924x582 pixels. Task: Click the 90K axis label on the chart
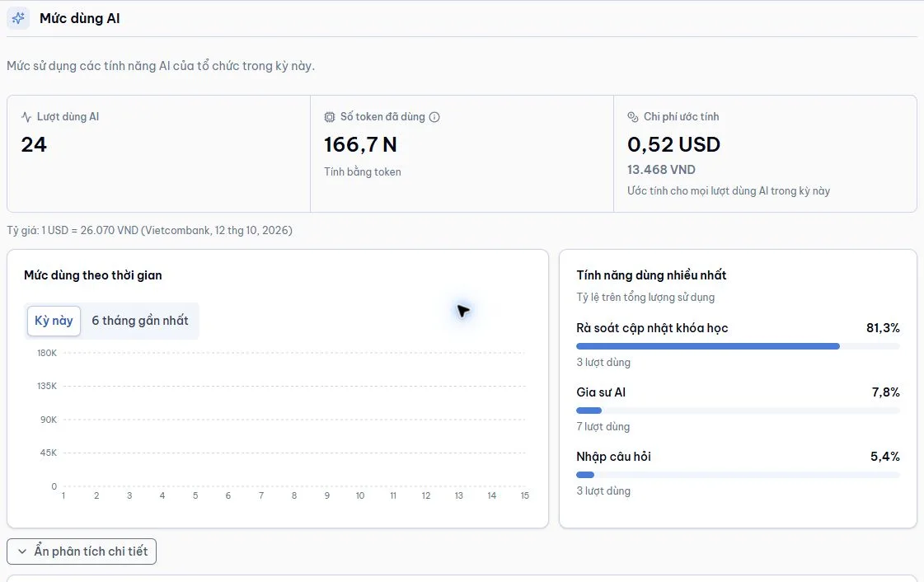[x=49, y=420]
